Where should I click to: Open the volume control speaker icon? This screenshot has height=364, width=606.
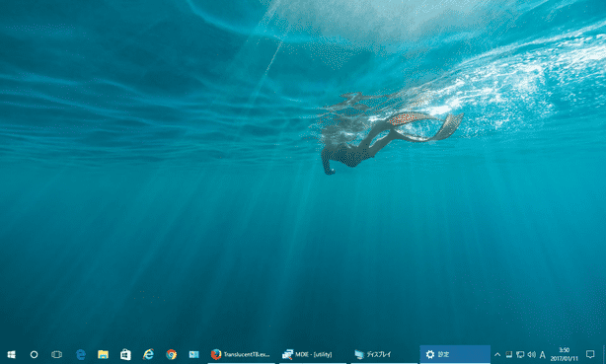pyautogui.click(x=531, y=354)
